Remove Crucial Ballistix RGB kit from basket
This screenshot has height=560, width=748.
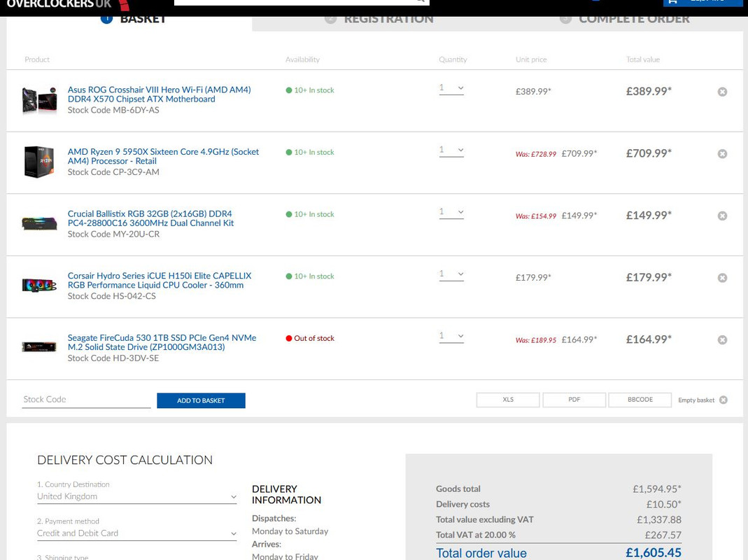point(722,216)
